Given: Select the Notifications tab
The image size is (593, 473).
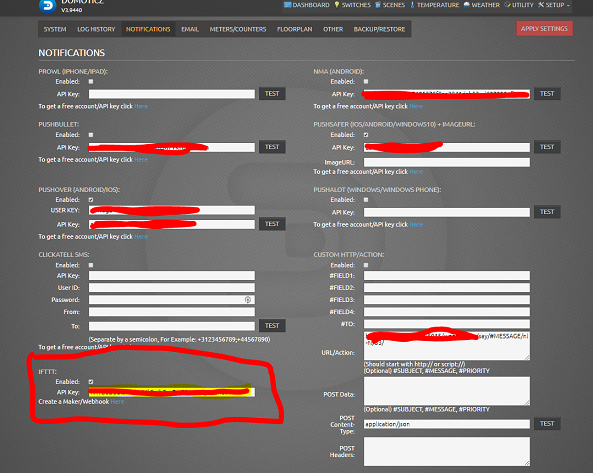Looking at the screenshot, I should (148, 29).
